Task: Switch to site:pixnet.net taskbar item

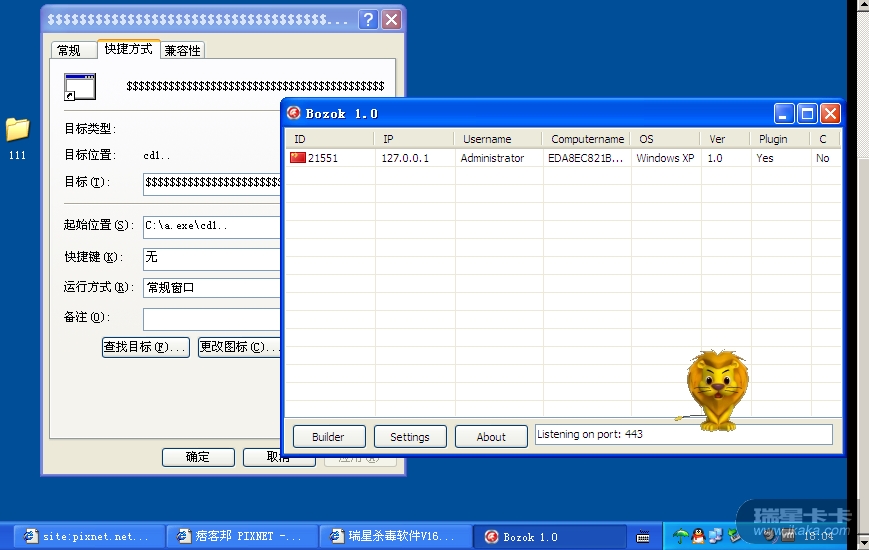Action: tap(89, 536)
